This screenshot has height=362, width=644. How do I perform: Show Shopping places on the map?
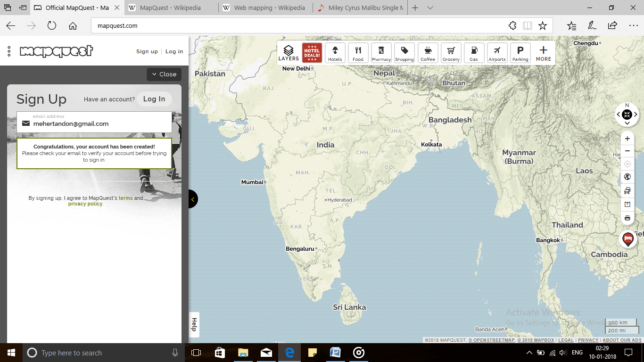point(404,53)
